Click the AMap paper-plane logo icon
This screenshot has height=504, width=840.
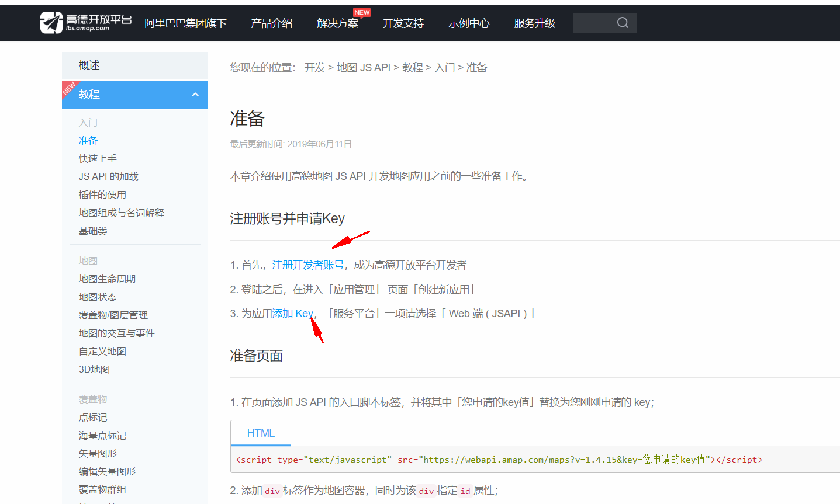[51, 23]
